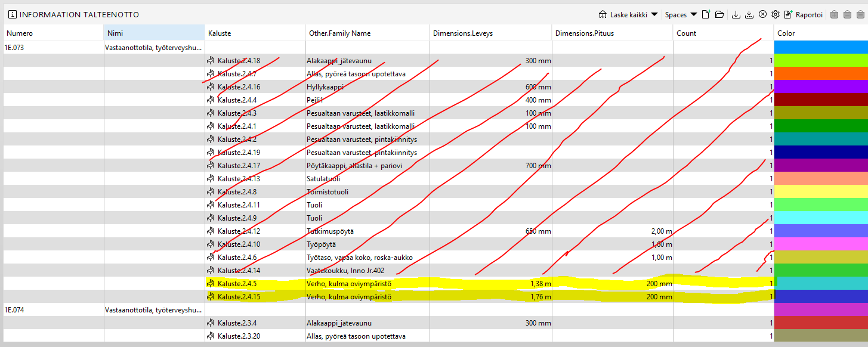868x347 pixels.
Task: Click the first gray bag with plus
Action: 834,14
